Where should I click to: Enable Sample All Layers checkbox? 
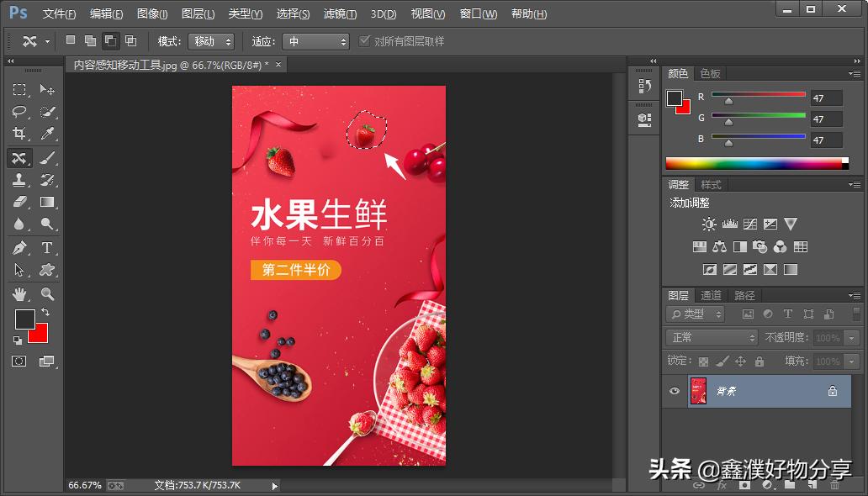tap(365, 40)
